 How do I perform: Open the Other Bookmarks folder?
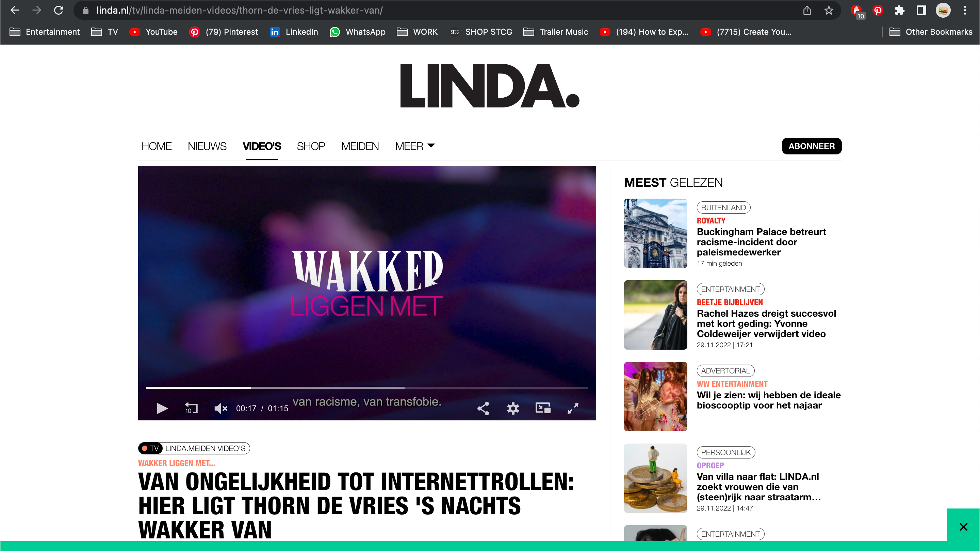pos(931,32)
